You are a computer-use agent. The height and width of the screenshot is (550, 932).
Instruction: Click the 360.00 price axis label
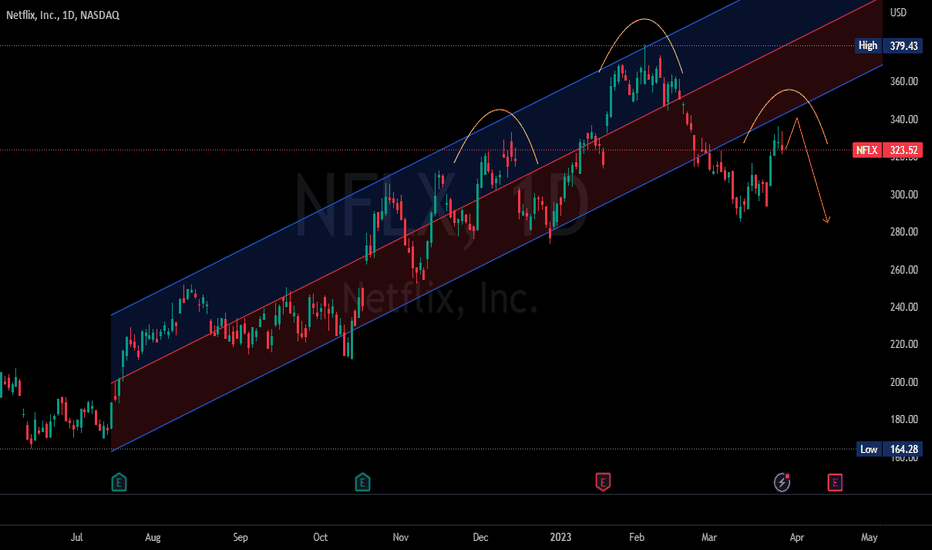tap(904, 81)
